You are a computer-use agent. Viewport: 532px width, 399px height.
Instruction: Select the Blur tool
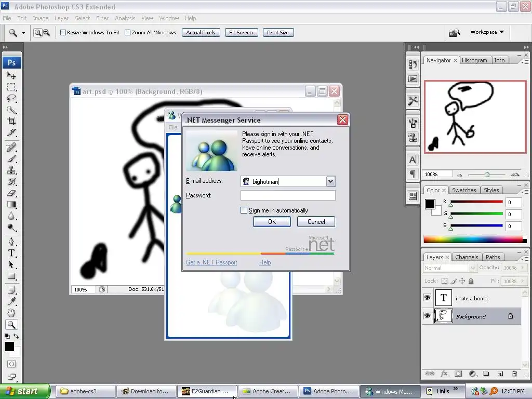point(11,216)
